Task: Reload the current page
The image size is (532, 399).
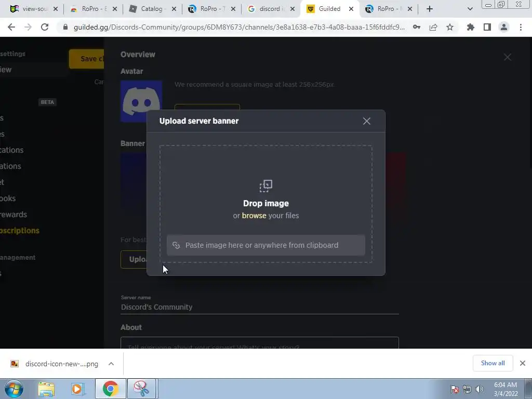Action: pyautogui.click(x=45, y=27)
